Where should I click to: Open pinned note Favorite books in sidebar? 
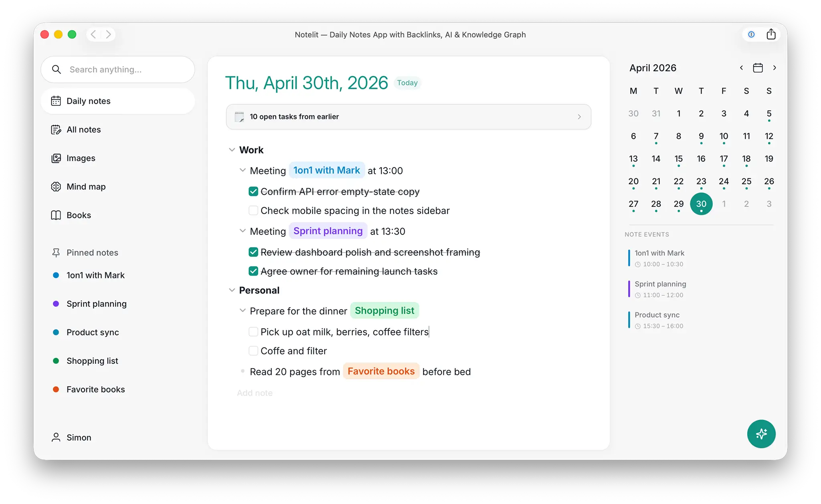coord(117,389)
